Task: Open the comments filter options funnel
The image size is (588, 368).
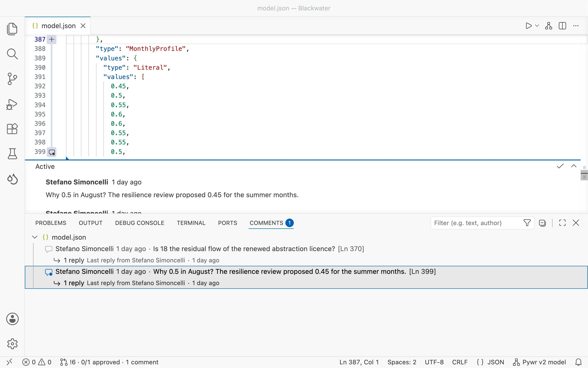Action: pos(527,223)
